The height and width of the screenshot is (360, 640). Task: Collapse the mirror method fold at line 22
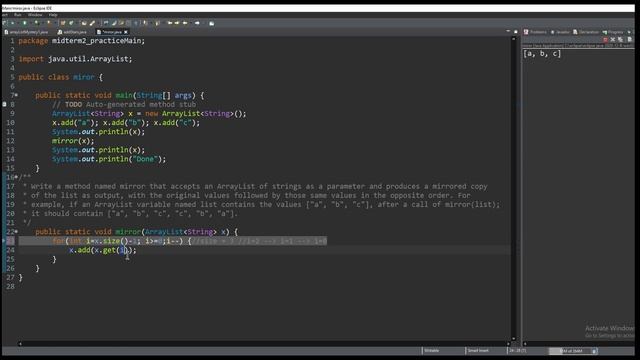[16, 232]
